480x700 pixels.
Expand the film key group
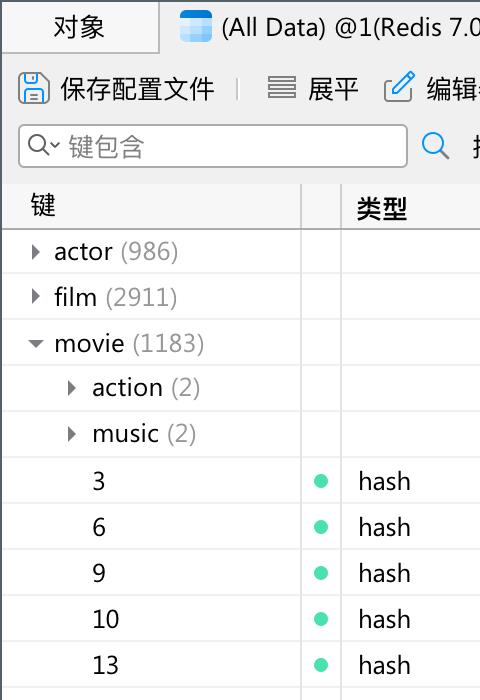[36, 296]
